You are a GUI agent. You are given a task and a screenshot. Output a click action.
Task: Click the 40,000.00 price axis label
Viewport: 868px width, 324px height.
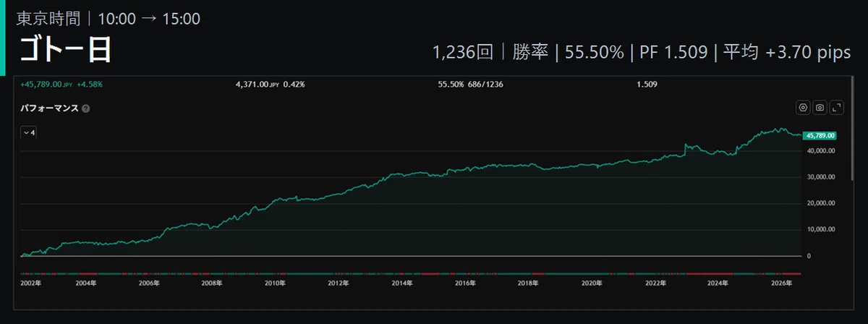[821, 150]
